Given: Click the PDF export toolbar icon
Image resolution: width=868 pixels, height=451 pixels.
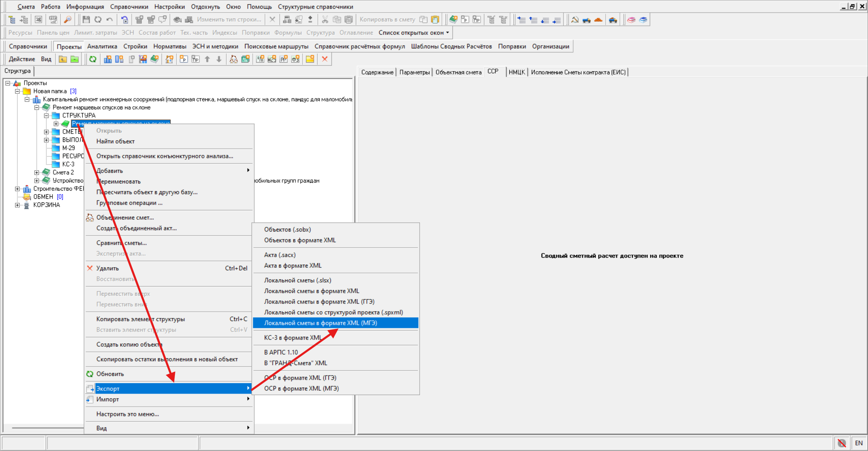Looking at the screenshot, I should point(53,20).
